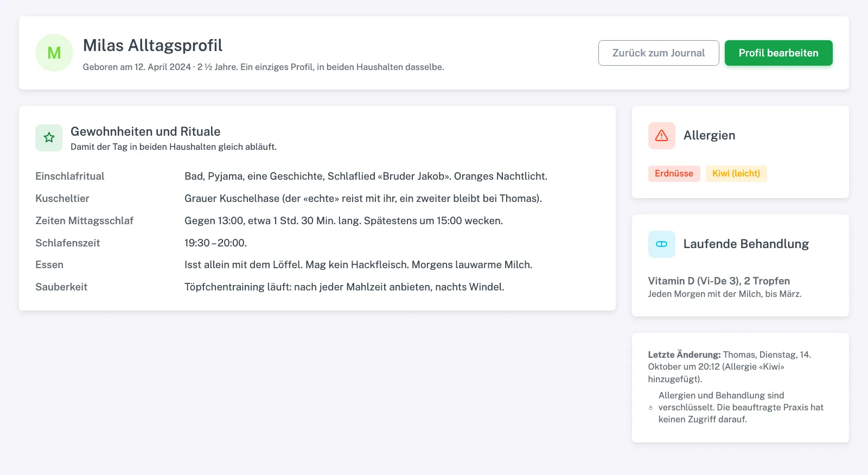
Task: Click the Essen row label
Action: [49, 264]
